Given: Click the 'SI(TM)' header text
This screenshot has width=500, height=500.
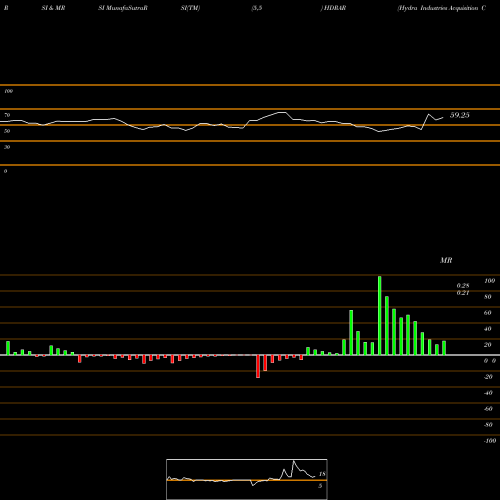Looking at the screenshot, I should point(190,8).
